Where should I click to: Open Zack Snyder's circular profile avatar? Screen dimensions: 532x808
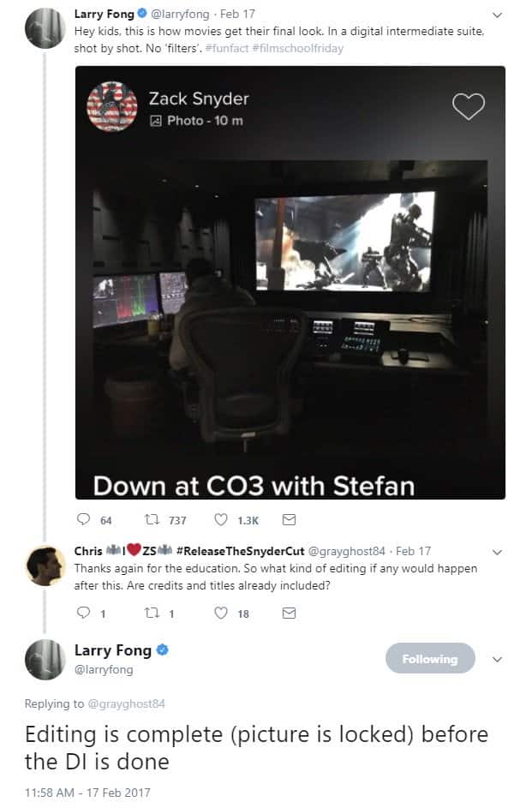pyautogui.click(x=111, y=106)
